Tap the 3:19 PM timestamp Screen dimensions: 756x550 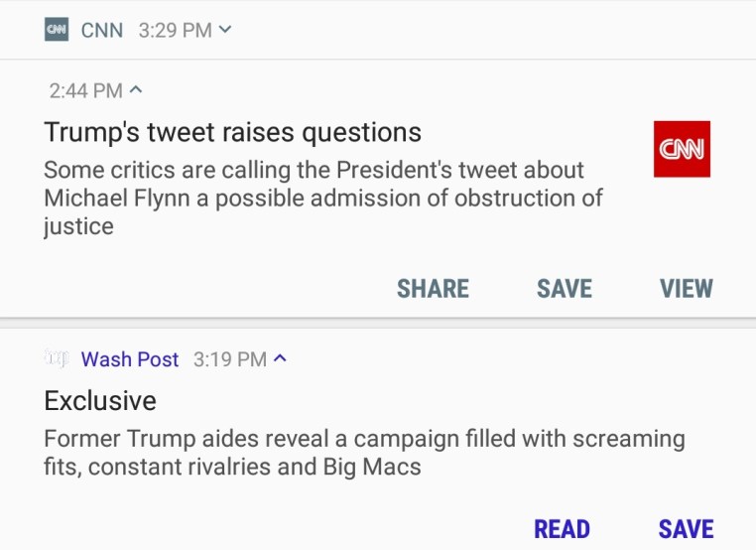[229, 359]
